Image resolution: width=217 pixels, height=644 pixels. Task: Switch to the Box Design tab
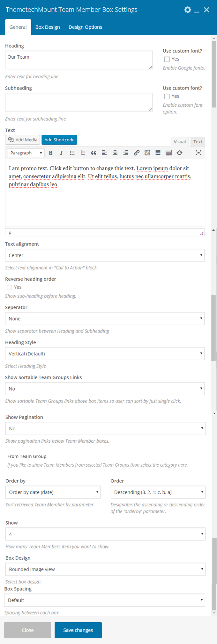click(x=48, y=27)
